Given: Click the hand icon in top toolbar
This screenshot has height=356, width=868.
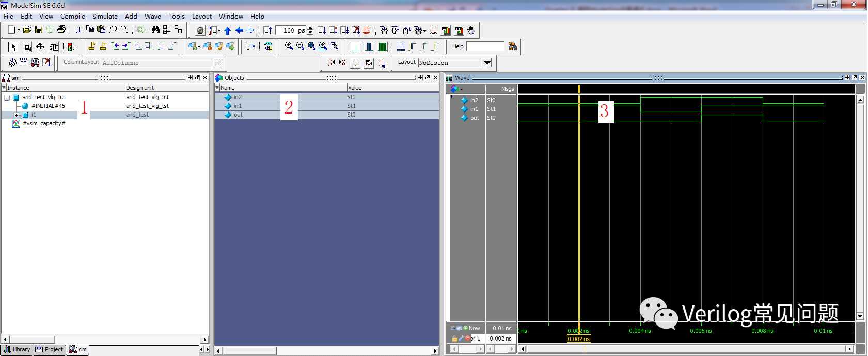Looking at the screenshot, I should click(471, 30).
